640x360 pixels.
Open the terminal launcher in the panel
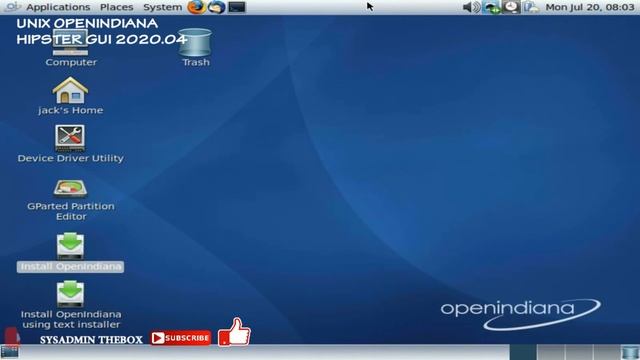coord(237,7)
